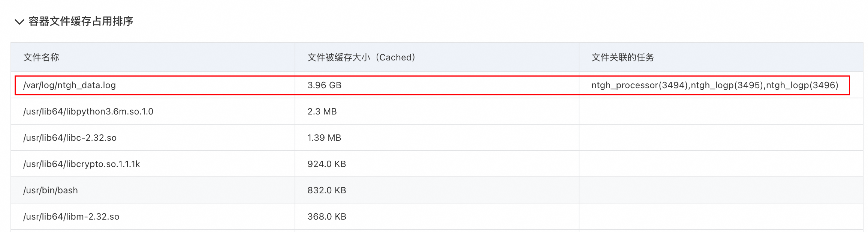
Task: Click the 文件关联的任务 column header
Action: pos(623,57)
